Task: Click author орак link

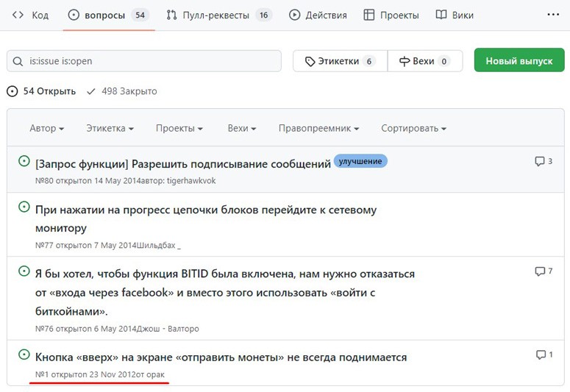Action: (x=156, y=374)
